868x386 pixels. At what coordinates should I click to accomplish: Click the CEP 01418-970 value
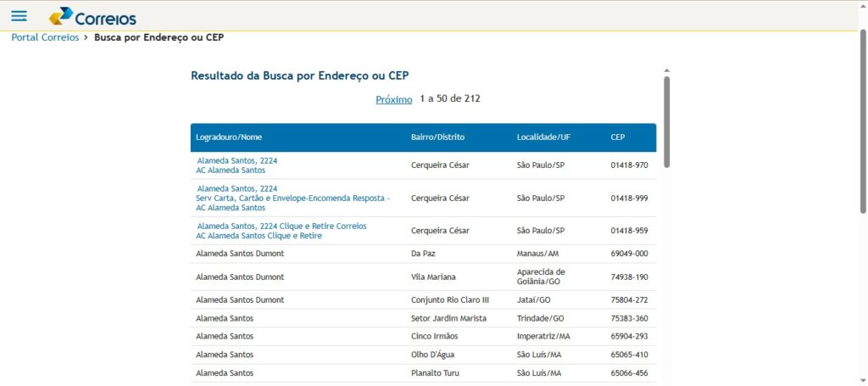coord(629,165)
